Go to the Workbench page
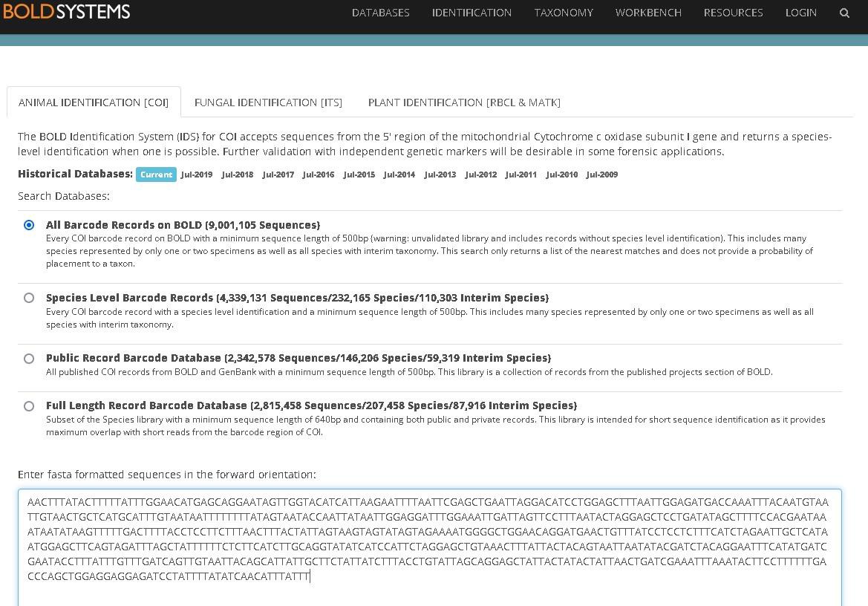This screenshot has height=606, width=868. click(x=648, y=13)
